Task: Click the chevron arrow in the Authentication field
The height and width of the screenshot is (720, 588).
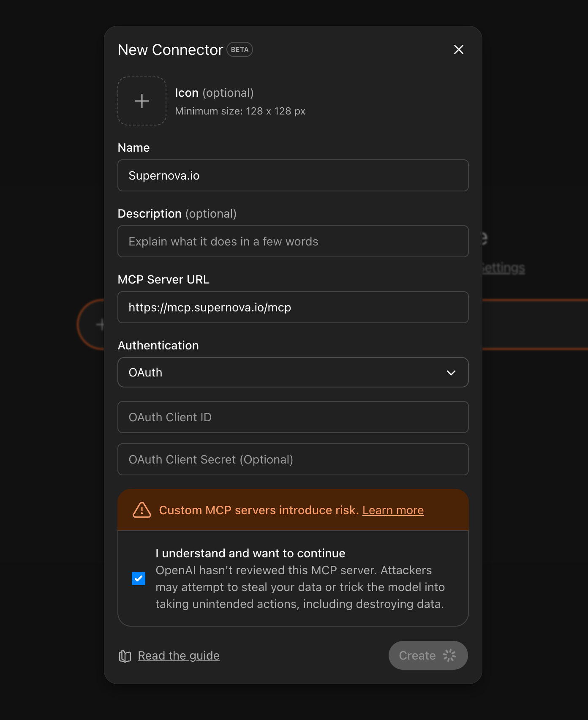Action: (x=451, y=373)
